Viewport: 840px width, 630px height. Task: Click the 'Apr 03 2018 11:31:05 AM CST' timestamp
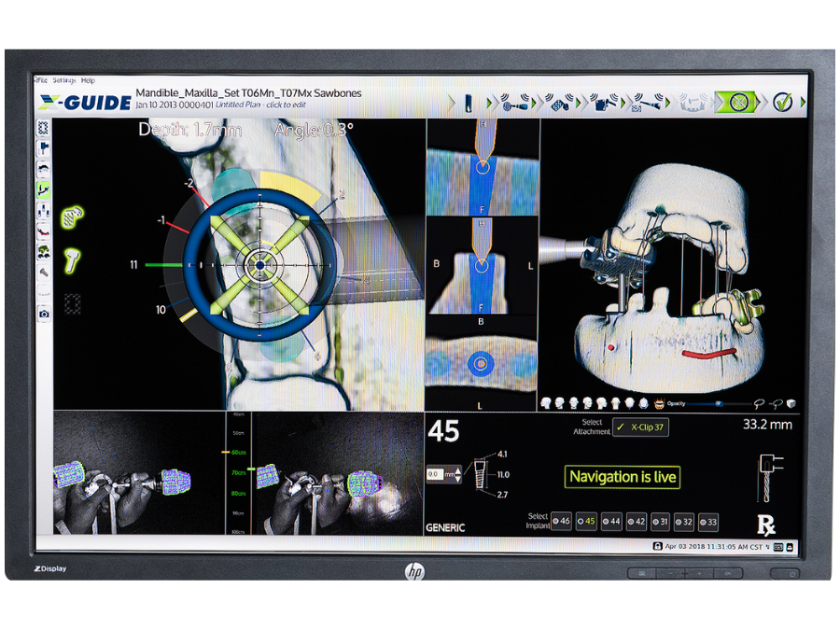click(x=714, y=547)
